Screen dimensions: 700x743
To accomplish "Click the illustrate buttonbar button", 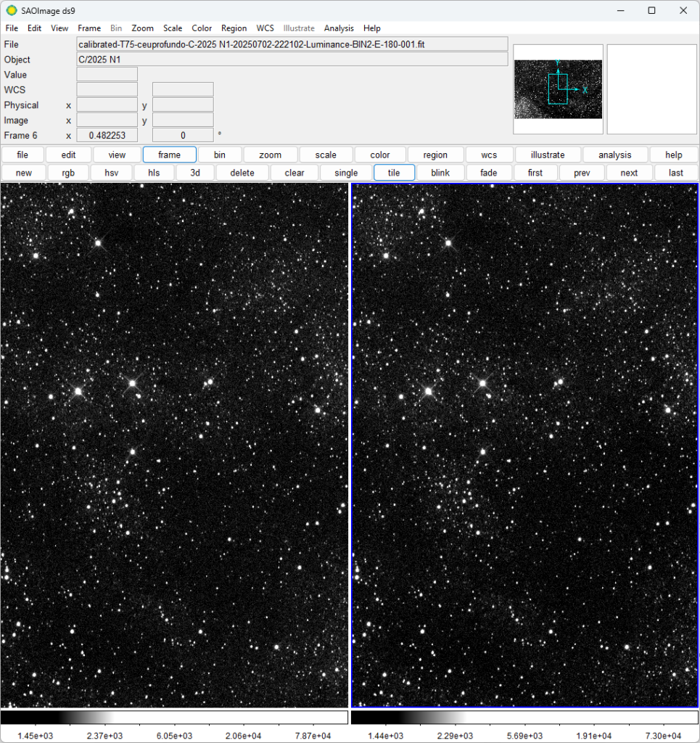I will (x=548, y=155).
